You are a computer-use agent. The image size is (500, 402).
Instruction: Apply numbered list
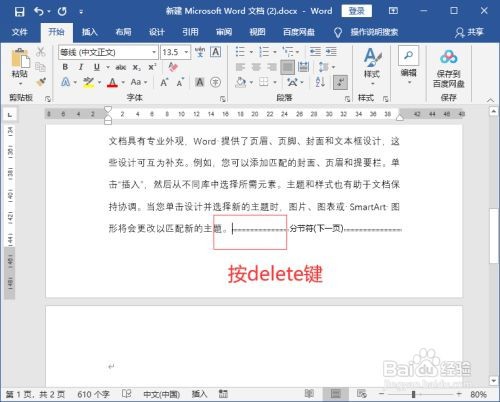[x=264, y=52]
